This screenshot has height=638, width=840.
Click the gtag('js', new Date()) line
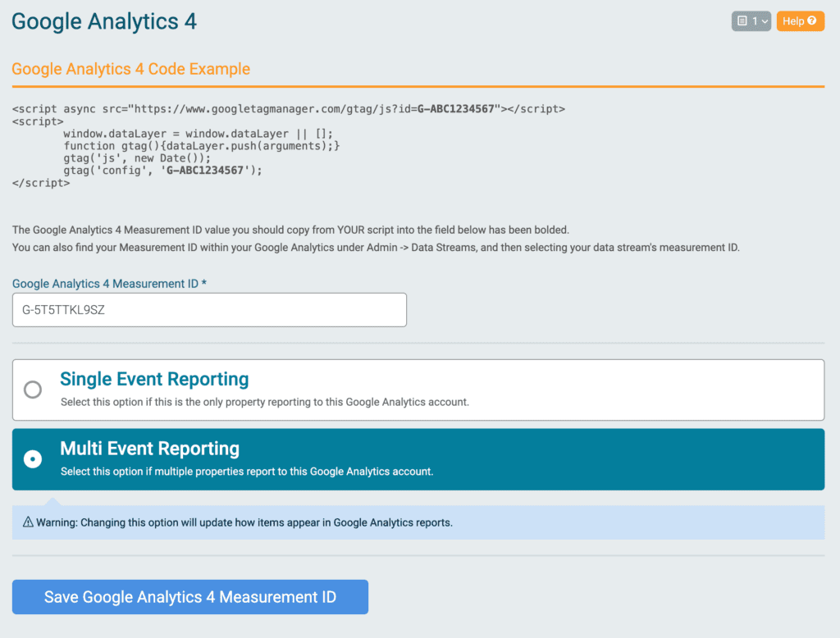(x=137, y=158)
